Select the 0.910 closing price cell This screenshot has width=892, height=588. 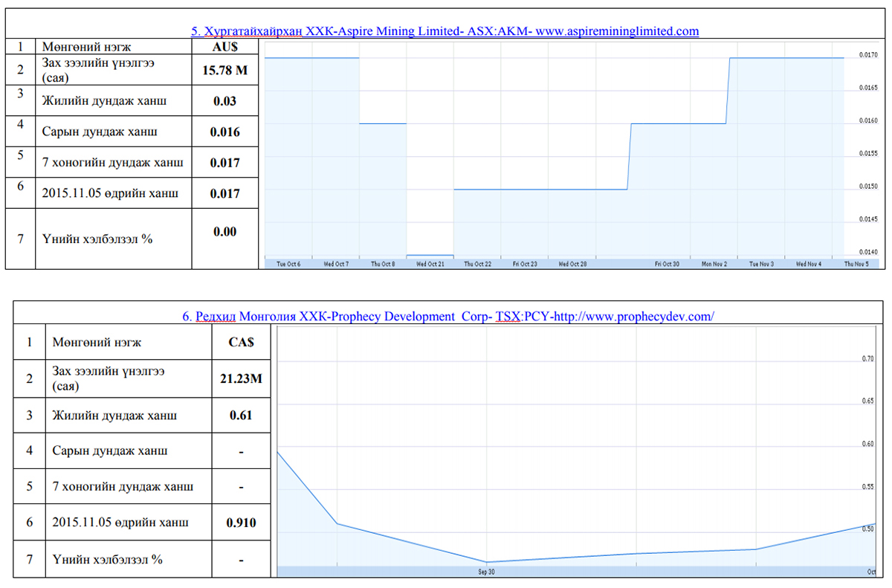(241, 523)
